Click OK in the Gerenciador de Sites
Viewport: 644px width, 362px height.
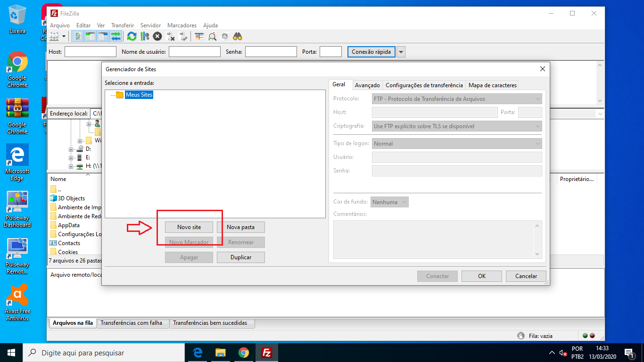pos(482,276)
